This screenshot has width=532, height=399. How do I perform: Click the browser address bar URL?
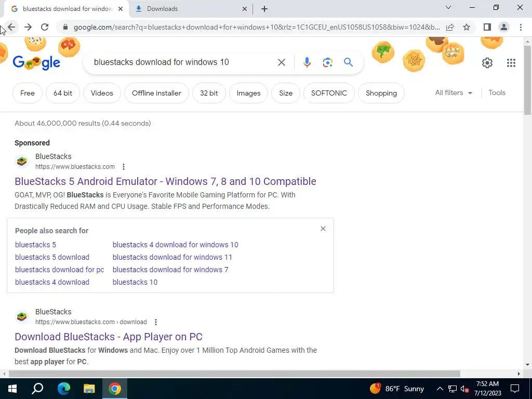(x=257, y=27)
